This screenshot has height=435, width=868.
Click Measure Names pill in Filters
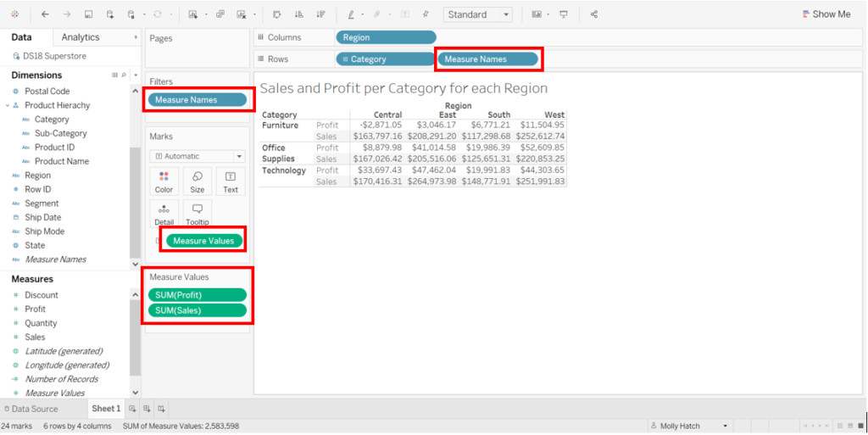point(197,99)
